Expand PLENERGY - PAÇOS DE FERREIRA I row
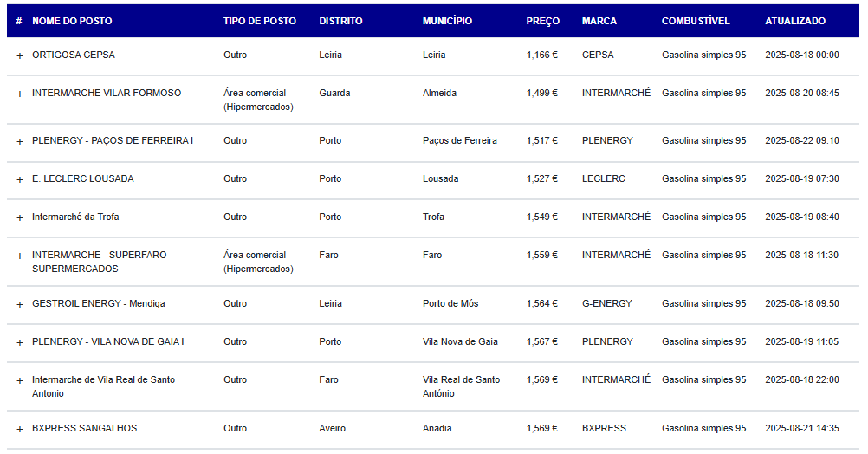The image size is (868, 454). [20, 142]
